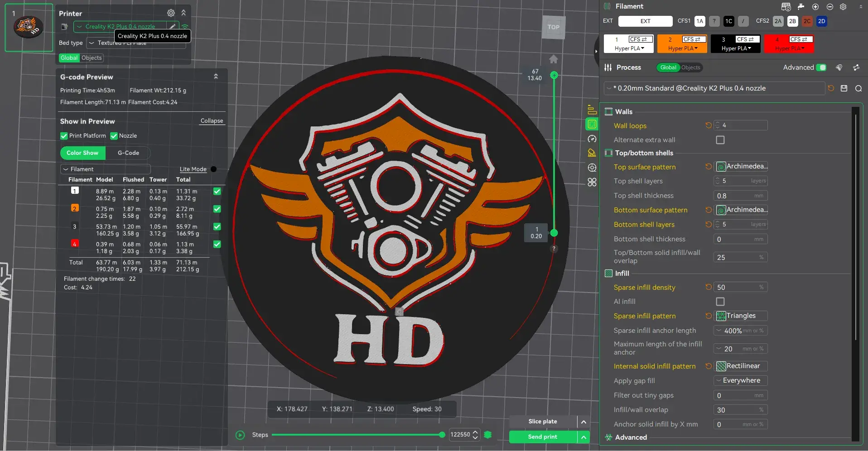Screen dimensions: 868x451
Task: Click the layer slider top handle
Action: [554, 75]
